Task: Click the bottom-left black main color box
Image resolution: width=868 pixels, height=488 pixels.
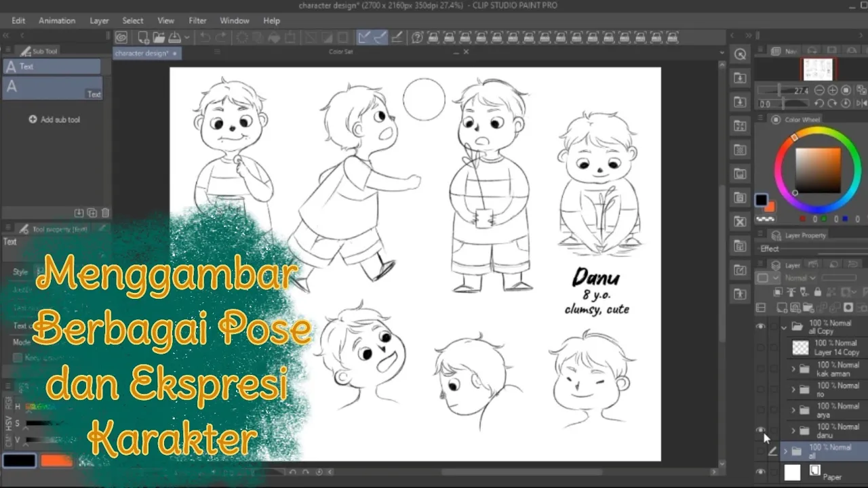Action: point(19,461)
